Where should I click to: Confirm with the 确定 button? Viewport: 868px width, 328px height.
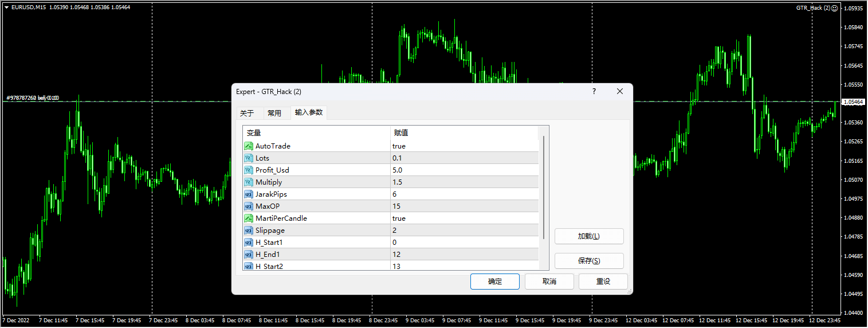click(x=494, y=282)
